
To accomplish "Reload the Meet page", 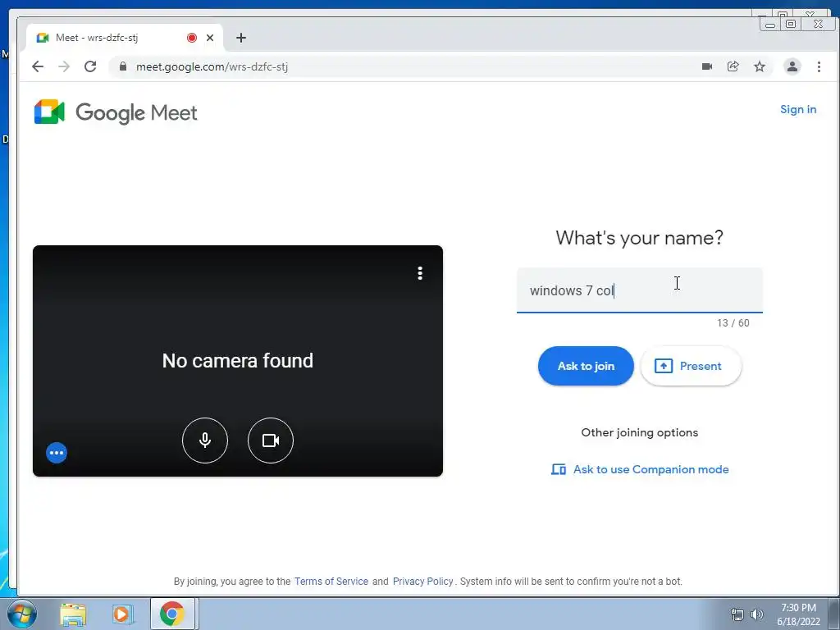I will coord(90,66).
